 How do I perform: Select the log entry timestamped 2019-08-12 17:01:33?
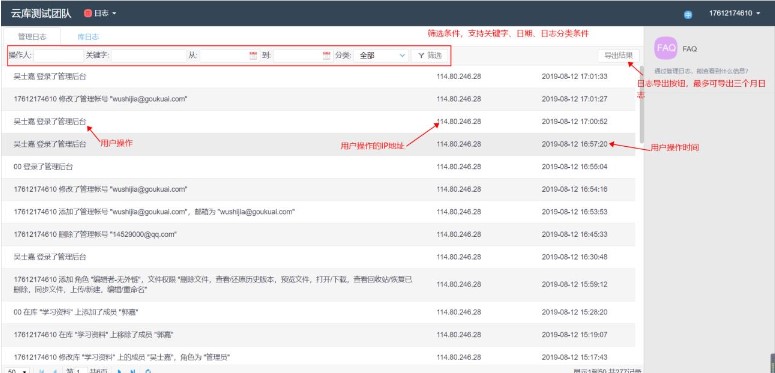pos(318,77)
